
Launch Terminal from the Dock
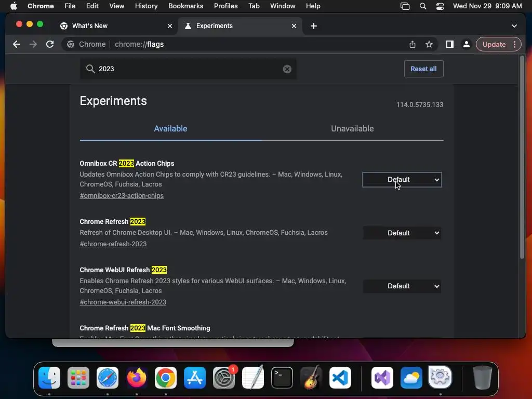[282, 377]
